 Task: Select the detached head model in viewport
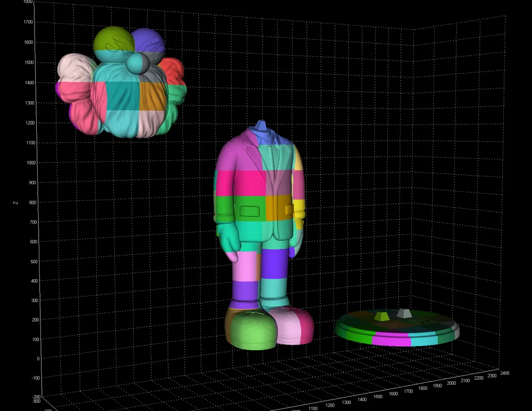coord(121,82)
